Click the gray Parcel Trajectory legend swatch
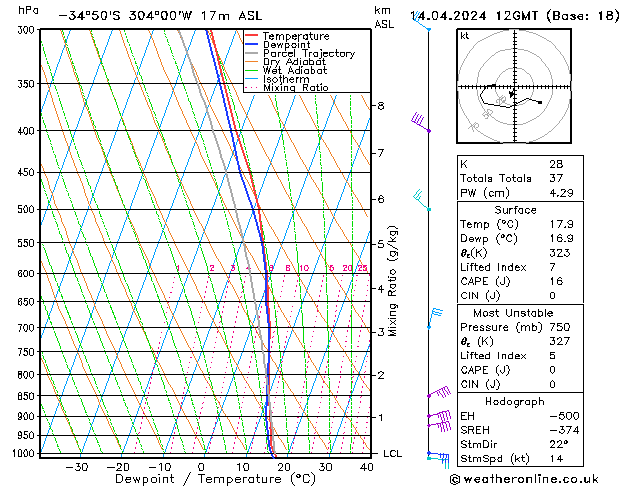 point(251,53)
